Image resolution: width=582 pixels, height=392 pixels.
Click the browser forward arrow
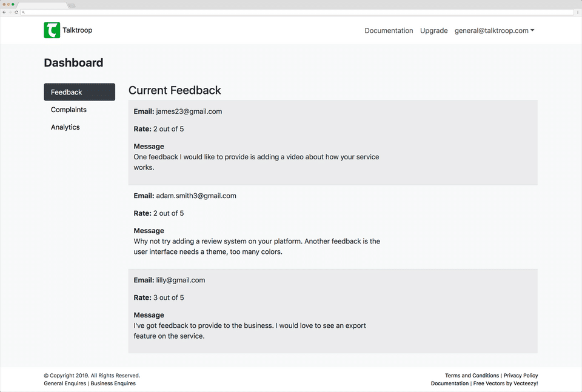pyautogui.click(x=10, y=12)
